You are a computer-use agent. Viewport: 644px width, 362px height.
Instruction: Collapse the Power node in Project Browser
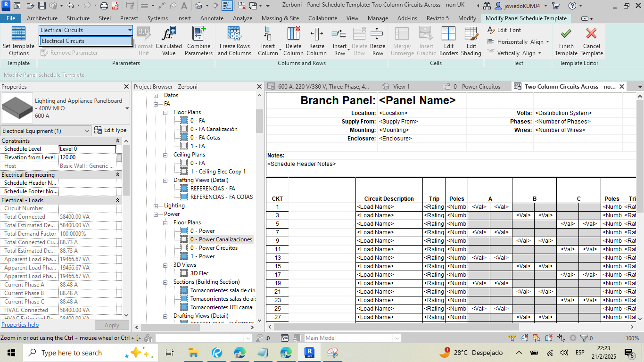[x=156, y=214]
